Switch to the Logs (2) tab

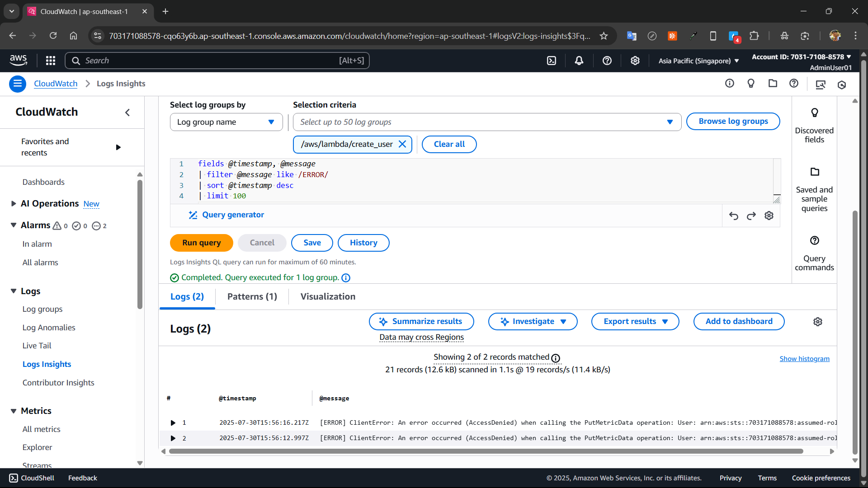(x=187, y=297)
